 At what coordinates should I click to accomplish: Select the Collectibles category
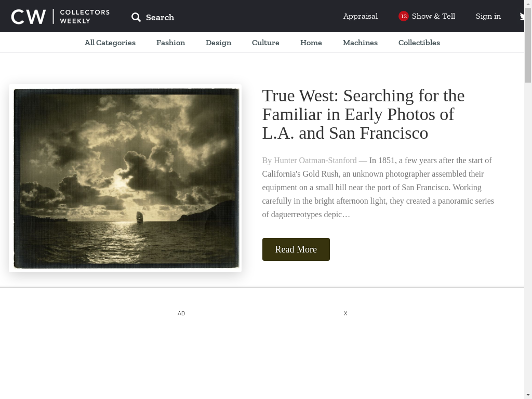[419, 43]
